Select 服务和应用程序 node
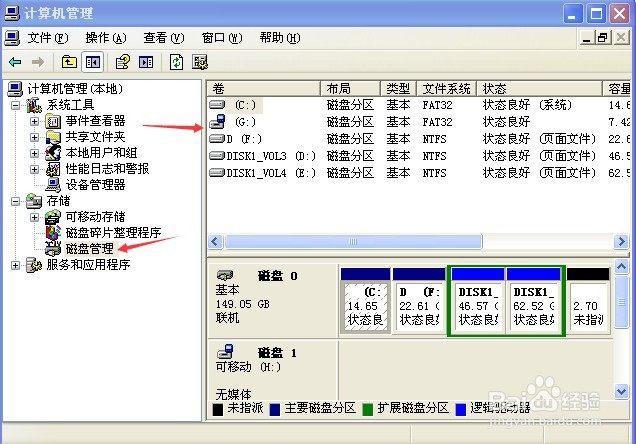Image resolution: width=636 pixels, height=444 pixels. click(x=88, y=264)
